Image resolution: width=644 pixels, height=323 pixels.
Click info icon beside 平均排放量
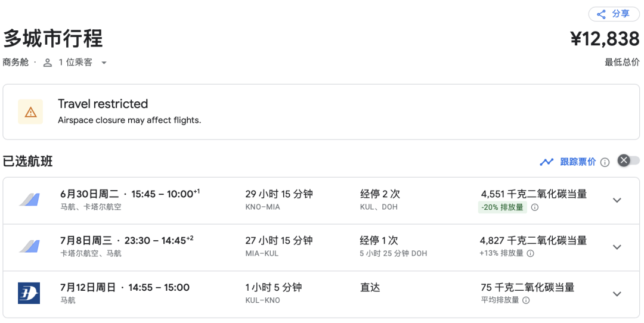(526, 300)
